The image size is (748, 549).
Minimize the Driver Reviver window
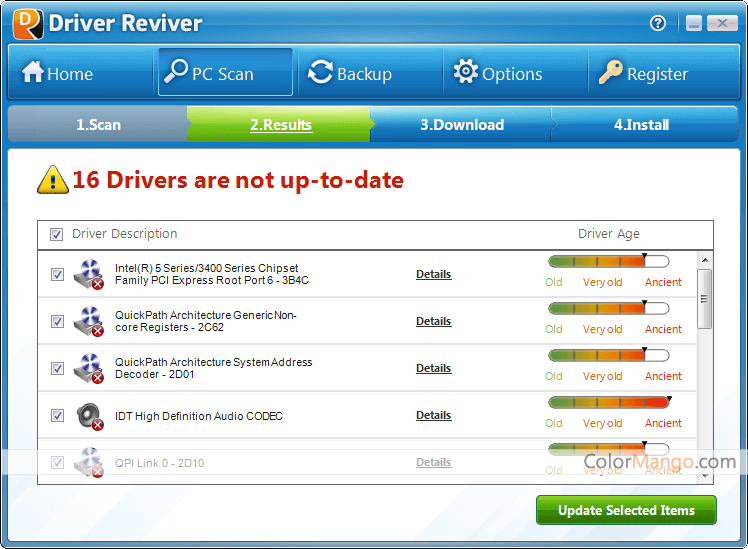(x=694, y=23)
